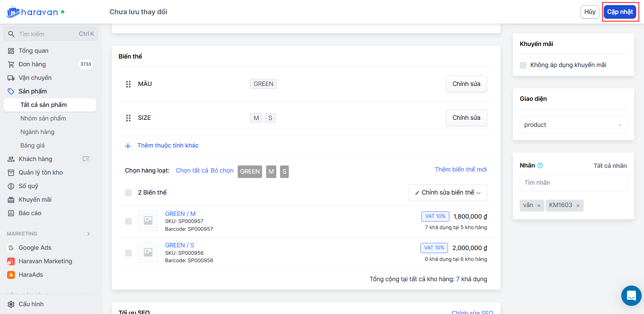Remove the KM1603 tag
The height and width of the screenshot is (314, 644).
point(578,206)
